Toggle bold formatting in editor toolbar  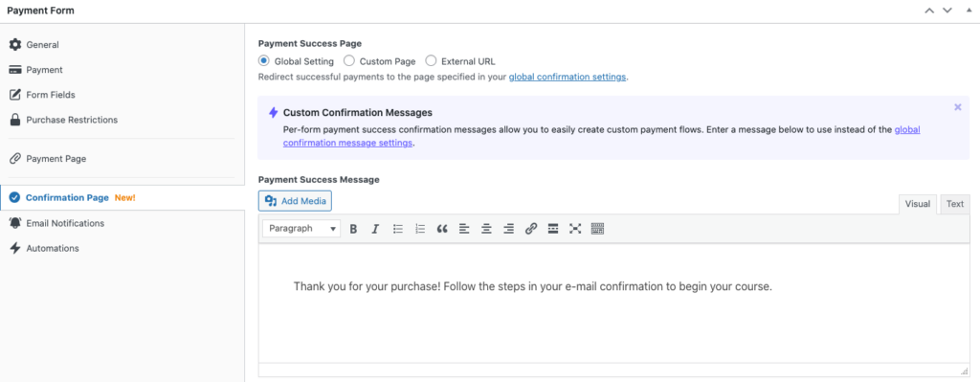coord(353,229)
